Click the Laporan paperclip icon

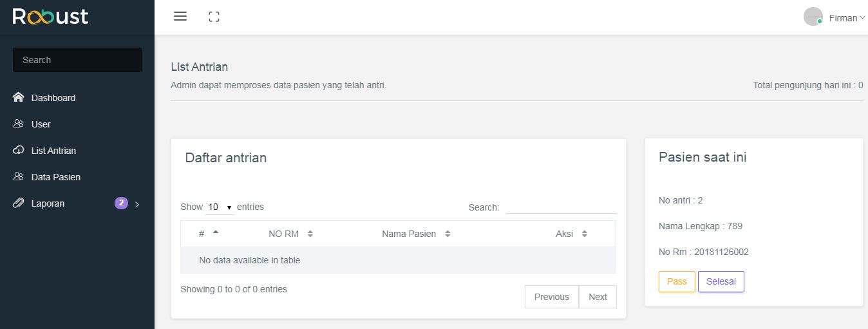[18, 203]
